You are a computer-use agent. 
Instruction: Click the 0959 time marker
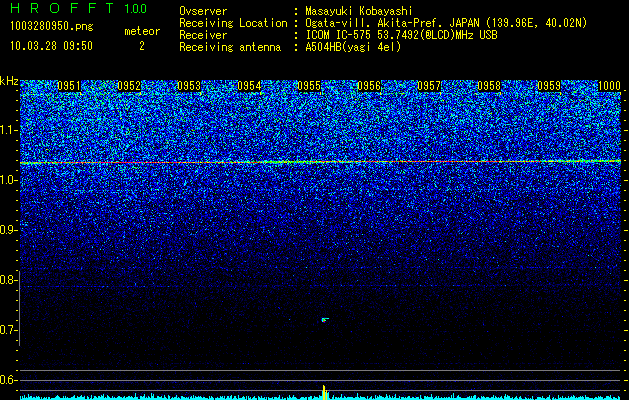(x=549, y=86)
